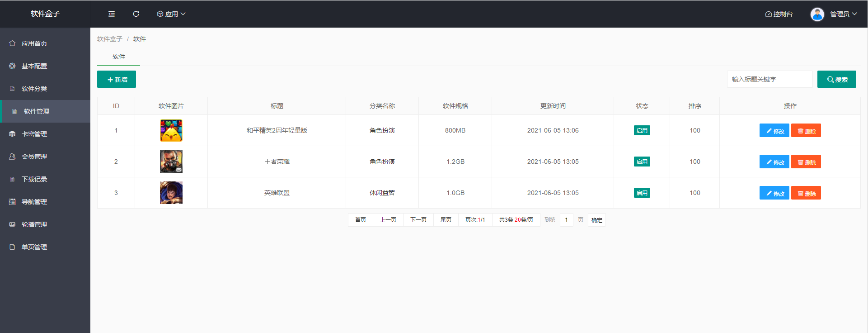Image resolution: width=868 pixels, height=333 pixels.
Task: Expand the 管理员 user dropdown
Action: pos(843,14)
